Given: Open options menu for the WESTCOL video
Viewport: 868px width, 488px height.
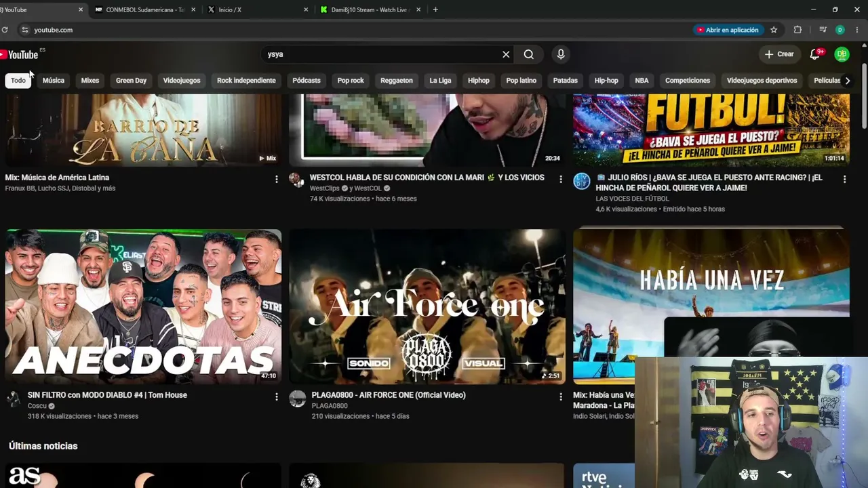Looking at the screenshot, I should tap(560, 179).
